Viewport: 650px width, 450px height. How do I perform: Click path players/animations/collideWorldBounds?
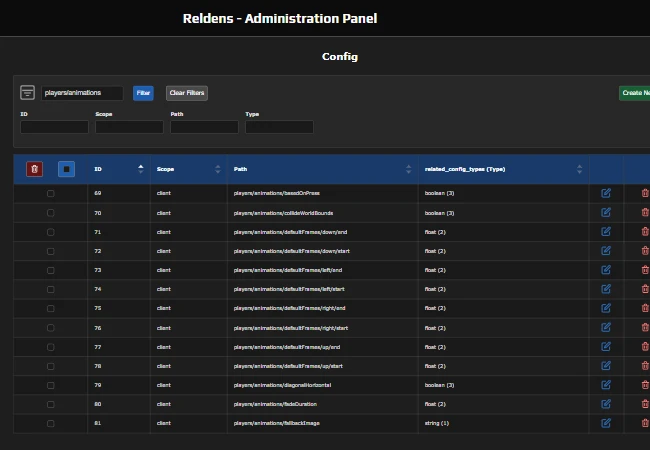283,213
